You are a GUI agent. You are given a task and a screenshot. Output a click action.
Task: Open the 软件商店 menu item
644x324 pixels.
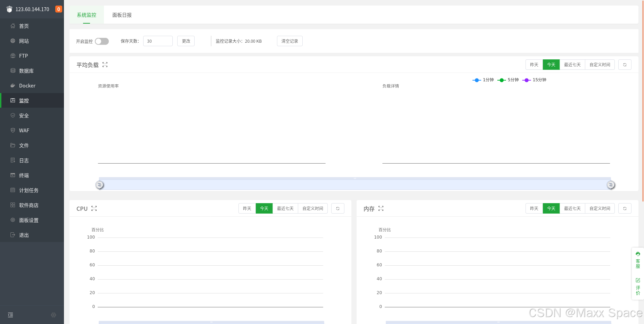coord(32,205)
